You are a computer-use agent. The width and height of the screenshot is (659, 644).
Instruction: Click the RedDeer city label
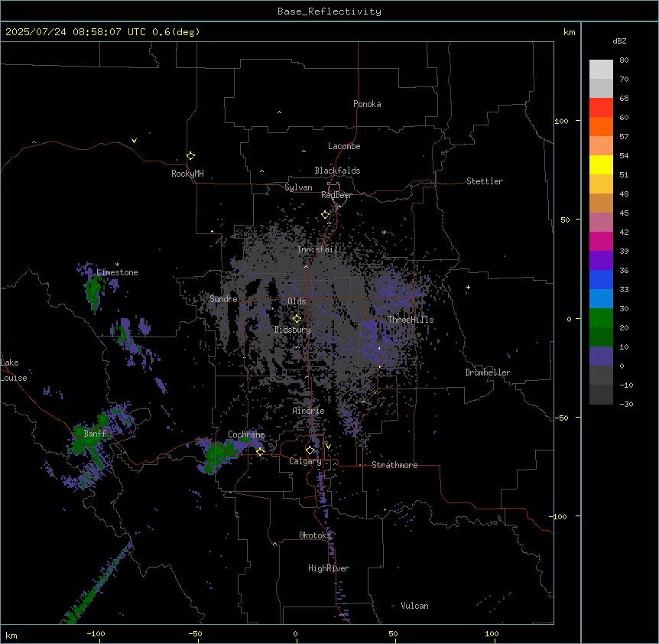pyautogui.click(x=336, y=195)
